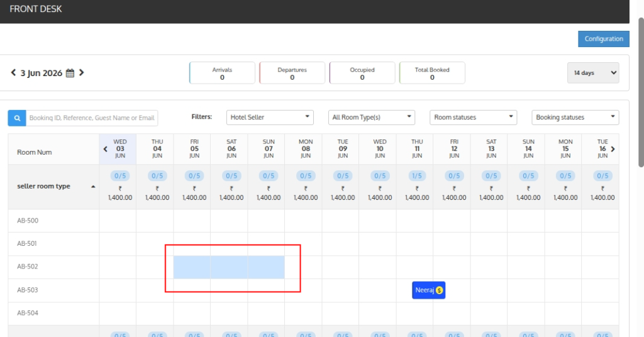Click the page vertical scrollbar
Image resolution: width=644 pixels, height=337 pixels.
pos(641,92)
